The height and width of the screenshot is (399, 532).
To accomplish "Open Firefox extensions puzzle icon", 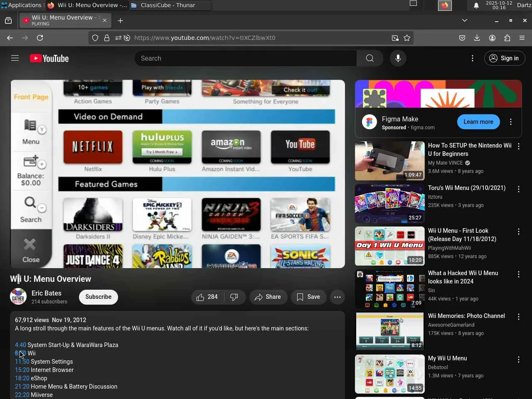I will [x=507, y=38].
